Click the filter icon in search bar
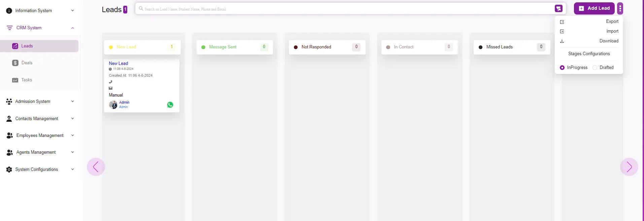This screenshot has height=221, width=644. pyautogui.click(x=558, y=9)
